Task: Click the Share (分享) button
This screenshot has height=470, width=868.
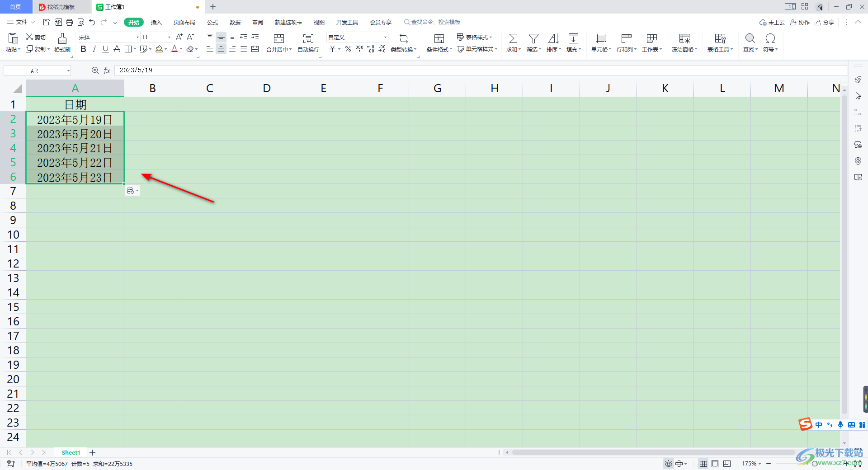Action: pyautogui.click(x=825, y=22)
